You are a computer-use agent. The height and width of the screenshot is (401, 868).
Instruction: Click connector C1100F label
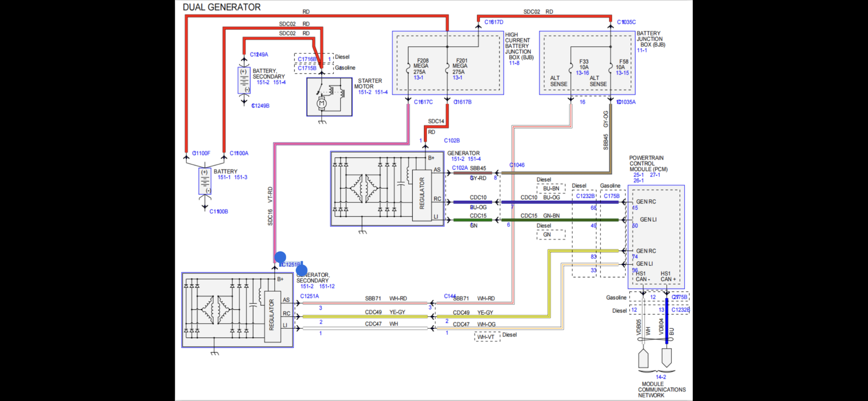point(201,153)
